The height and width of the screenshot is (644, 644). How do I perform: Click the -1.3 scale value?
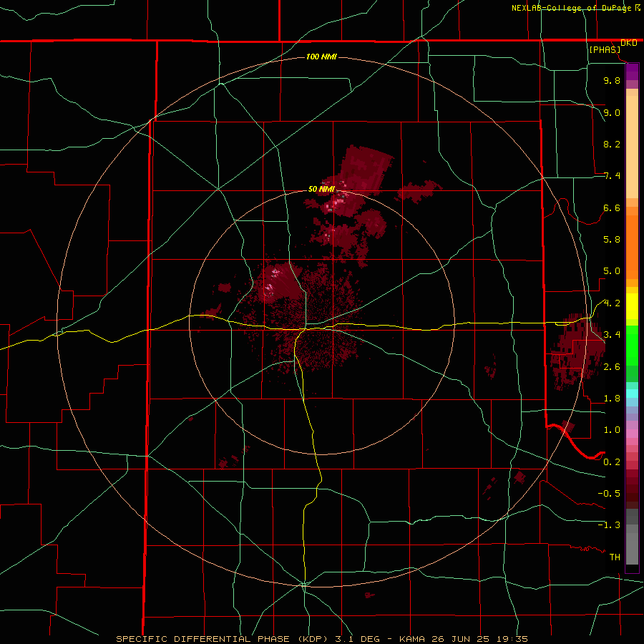coord(609,525)
